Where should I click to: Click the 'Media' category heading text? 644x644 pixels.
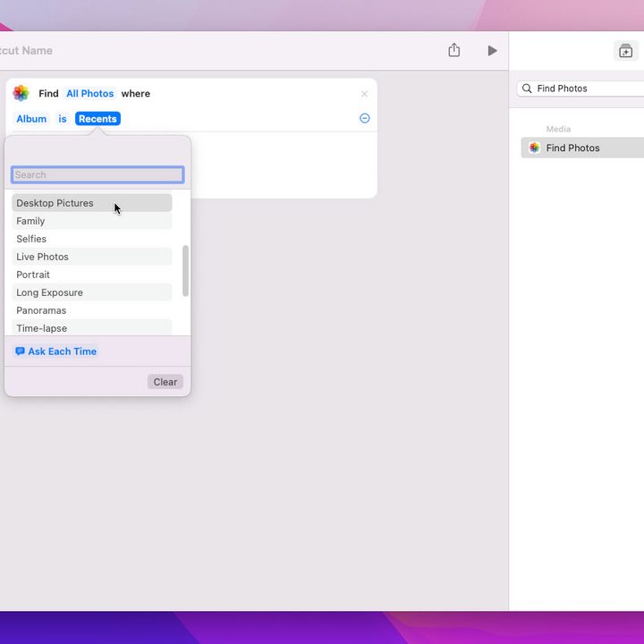click(558, 129)
